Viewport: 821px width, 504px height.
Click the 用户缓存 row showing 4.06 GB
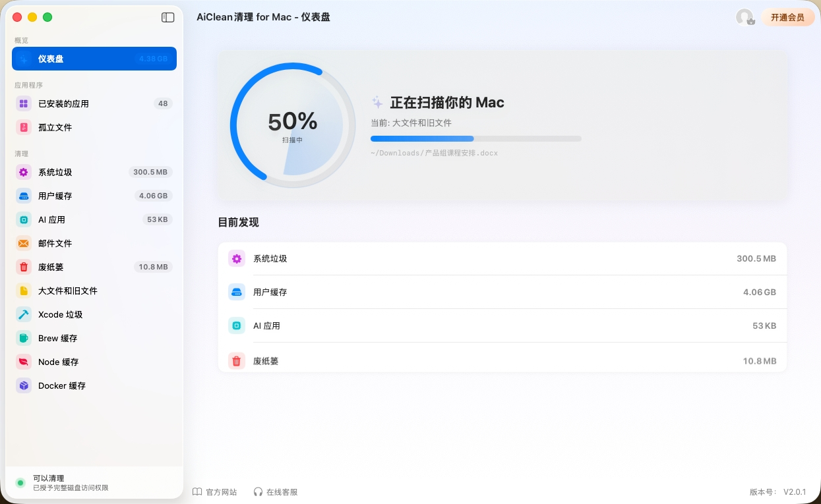click(x=502, y=292)
